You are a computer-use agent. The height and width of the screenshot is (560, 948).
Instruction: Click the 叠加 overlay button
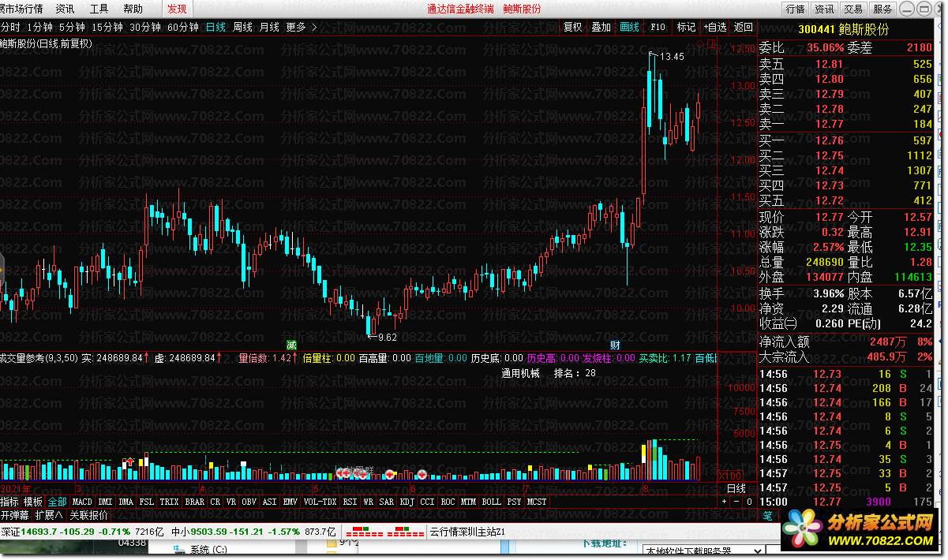click(601, 27)
